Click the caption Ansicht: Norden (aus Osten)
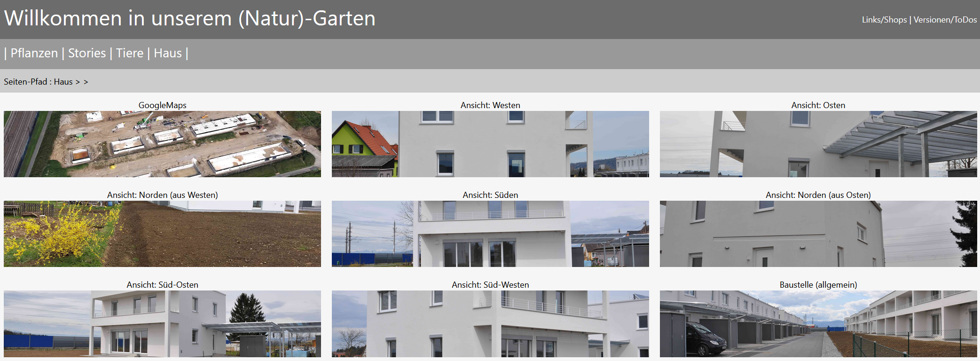 pos(818,195)
